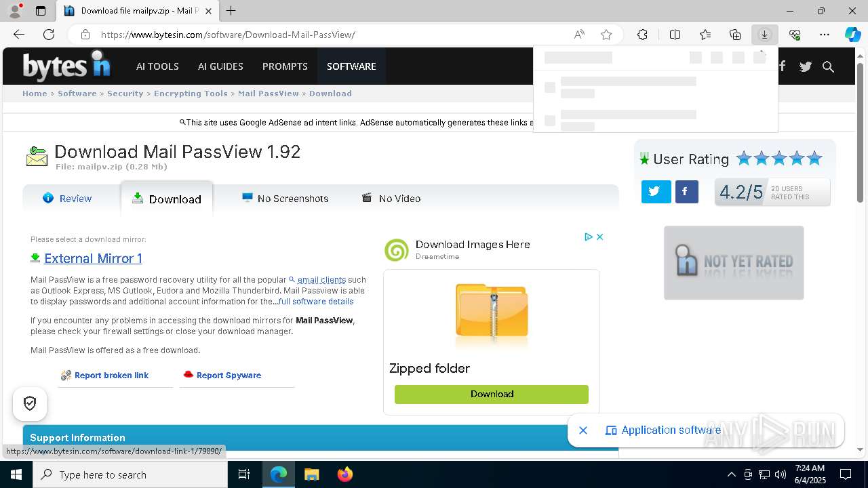The width and height of the screenshot is (868, 488).
Task: Select the Download tab
Action: pos(167,199)
